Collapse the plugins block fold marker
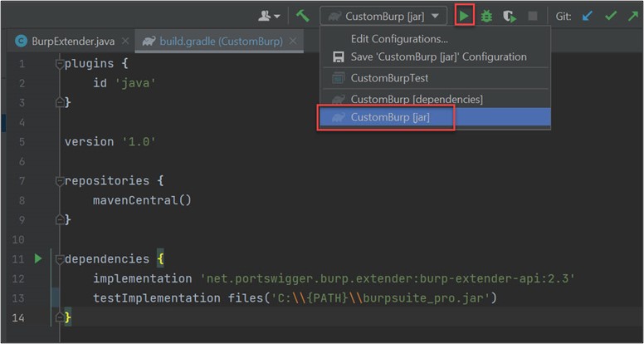The width and height of the screenshot is (644, 344). (x=59, y=65)
